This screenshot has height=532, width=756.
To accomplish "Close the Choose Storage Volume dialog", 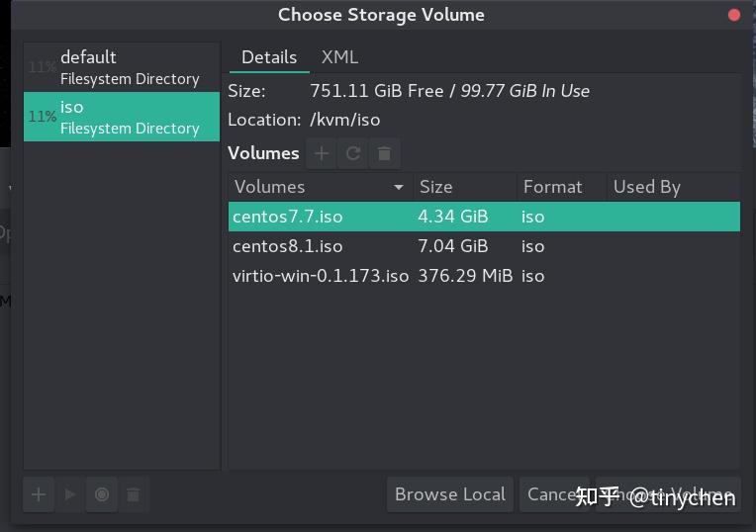I will point(734,15).
